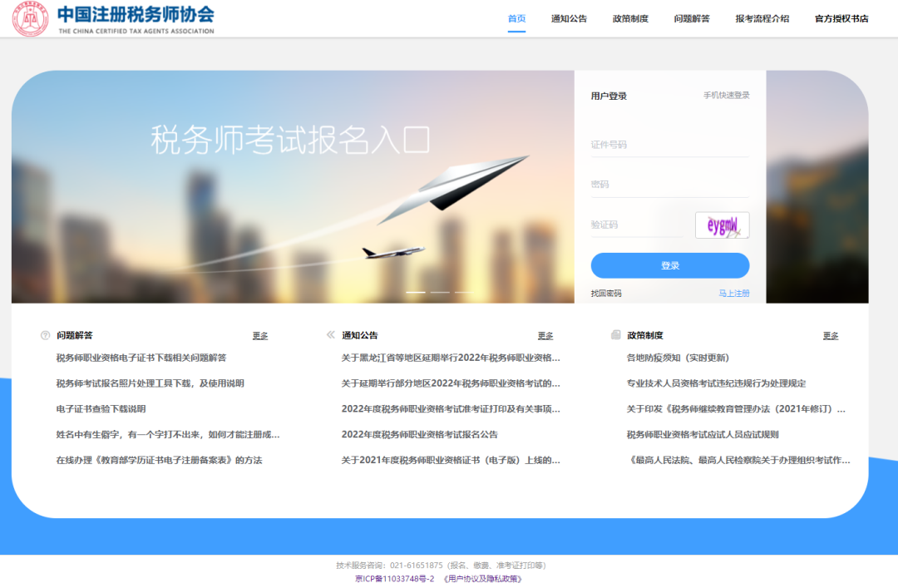
Task: Click the 马上注册 registration link
Action: coord(733,293)
